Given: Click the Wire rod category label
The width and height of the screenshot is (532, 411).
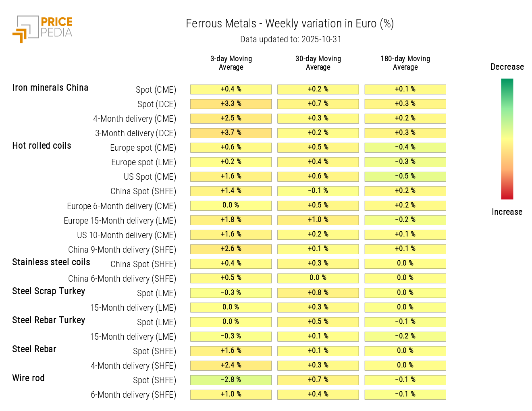Looking at the screenshot, I should [x=28, y=378].
